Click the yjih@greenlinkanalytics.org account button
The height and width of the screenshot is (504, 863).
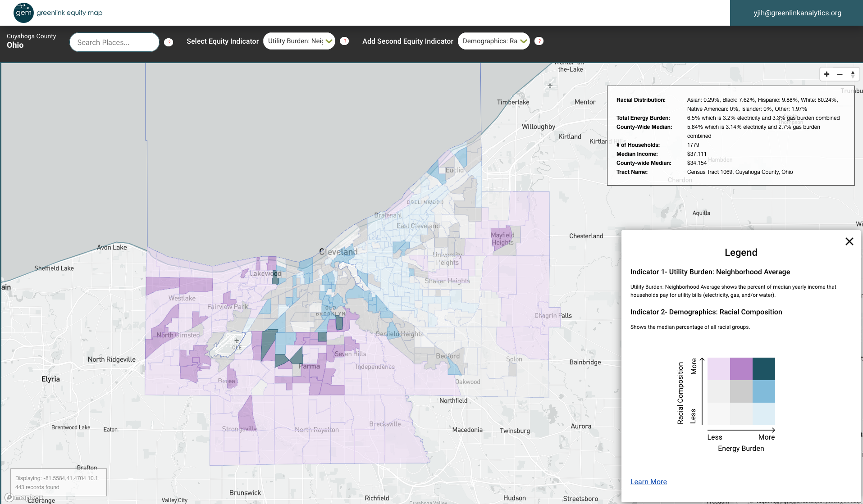point(797,13)
